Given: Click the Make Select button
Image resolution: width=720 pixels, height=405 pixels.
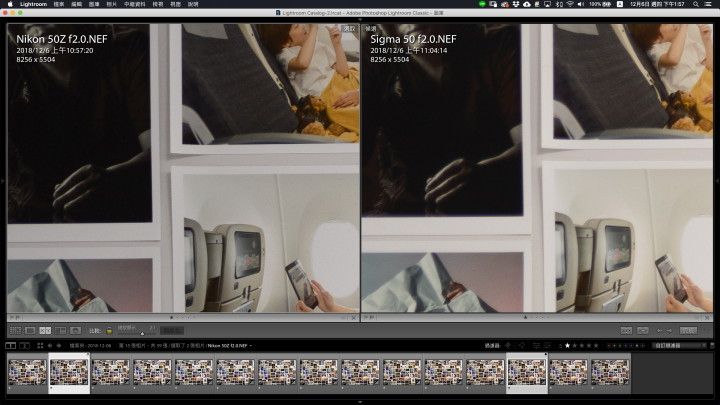Looking at the screenshot, I should pyautogui.click(x=643, y=331).
